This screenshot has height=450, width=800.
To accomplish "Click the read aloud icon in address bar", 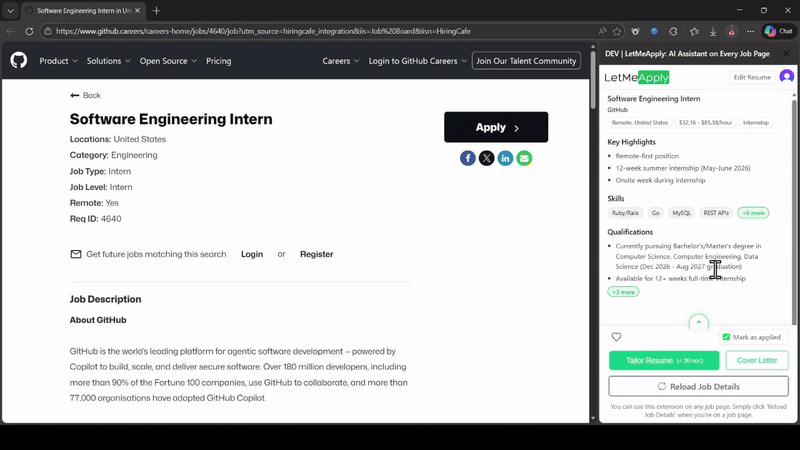I will [x=602, y=31].
